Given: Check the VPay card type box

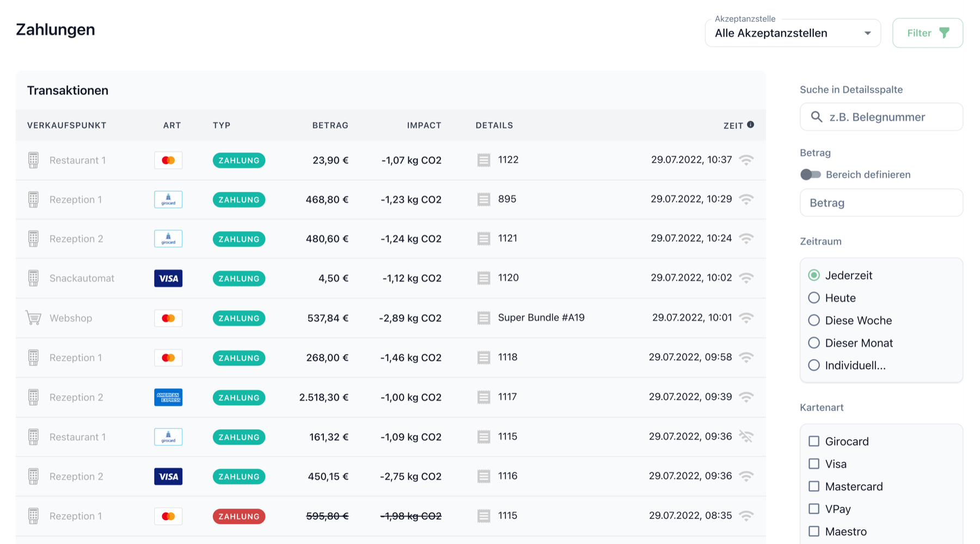Looking at the screenshot, I should 814,509.
